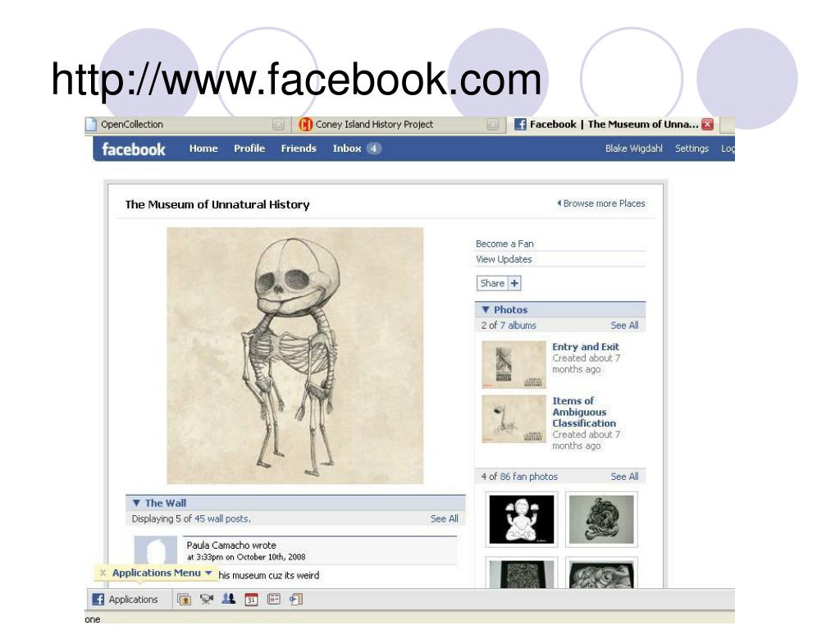
Task: Open Items of Ambiguous Classification album link
Action: click(x=584, y=412)
